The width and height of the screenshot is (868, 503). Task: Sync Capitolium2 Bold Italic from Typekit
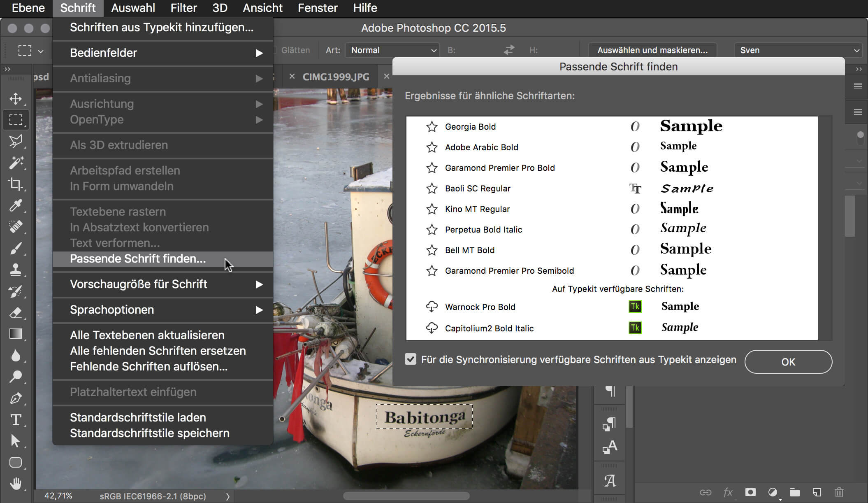point(432,328)
